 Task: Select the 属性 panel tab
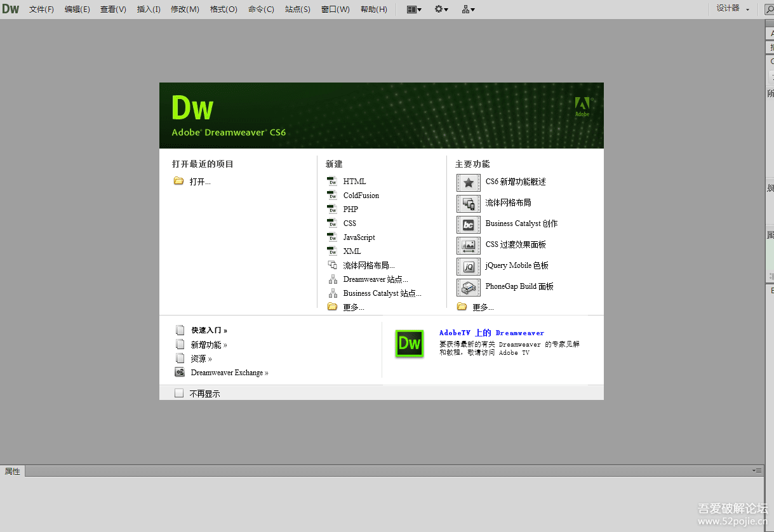[x=13, y=471]
